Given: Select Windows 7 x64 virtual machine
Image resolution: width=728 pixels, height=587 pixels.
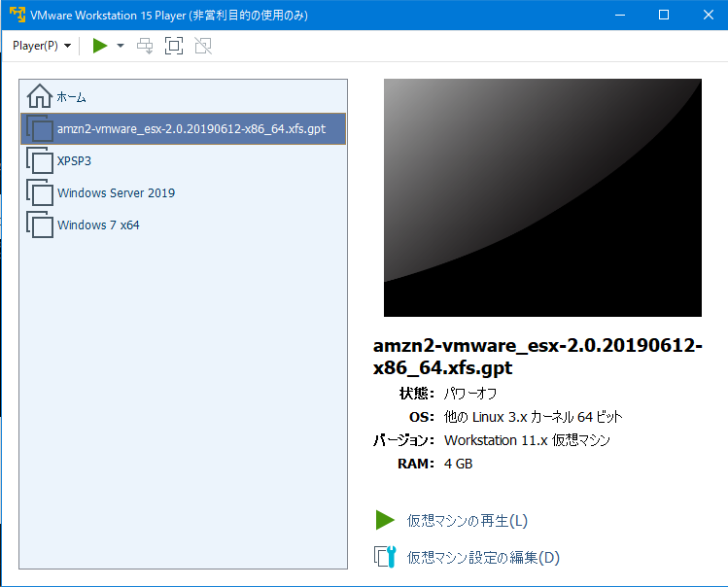Looking at the screenshot, I should pyautogui.click(x=184, y=224).
